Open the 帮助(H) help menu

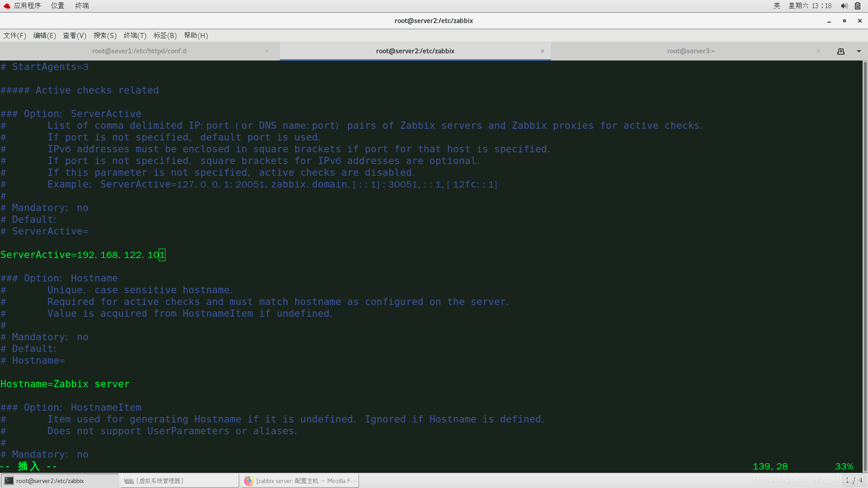(196, 35)
